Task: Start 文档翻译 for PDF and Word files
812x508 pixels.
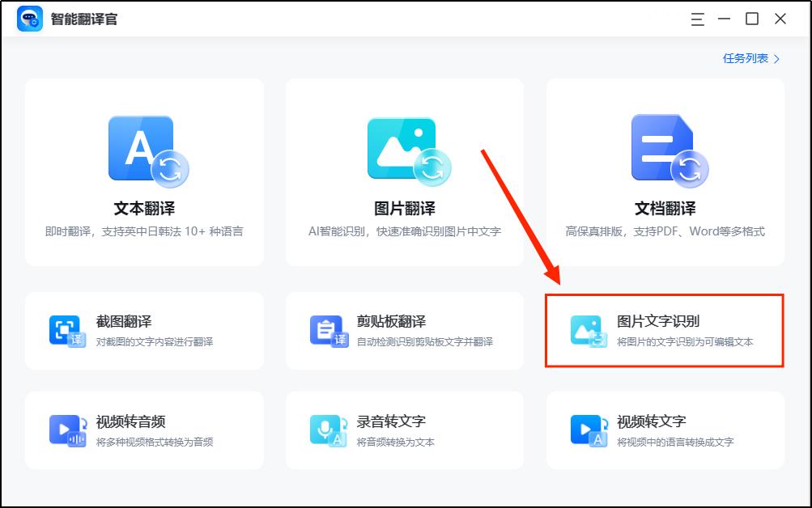Action: [x=665, y=170]
